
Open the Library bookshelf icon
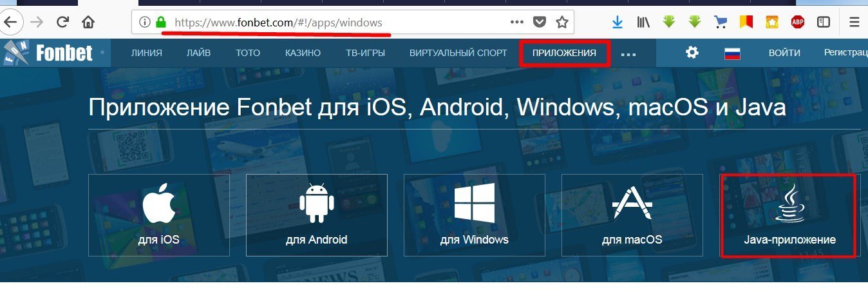coord(643,23)
